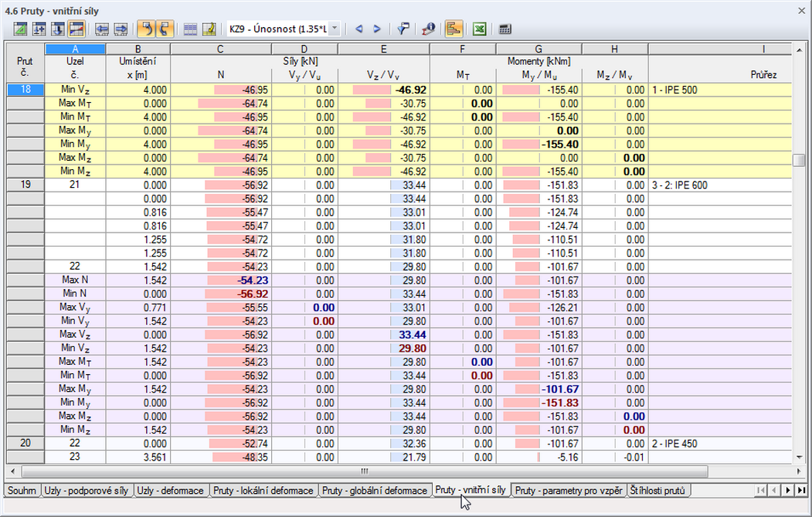Jump to first tab with tab-scroll button
Screen dimensions: 812x517
pos(760,490)
